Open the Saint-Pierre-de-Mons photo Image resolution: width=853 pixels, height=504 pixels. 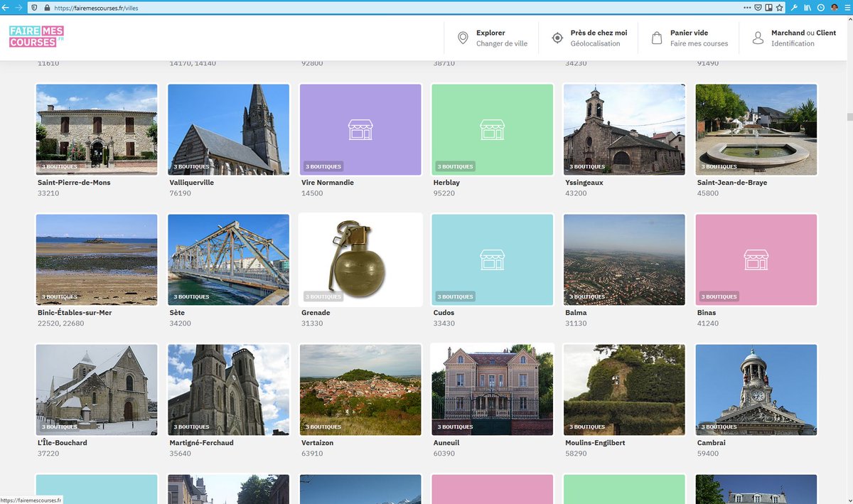(97, 129)
